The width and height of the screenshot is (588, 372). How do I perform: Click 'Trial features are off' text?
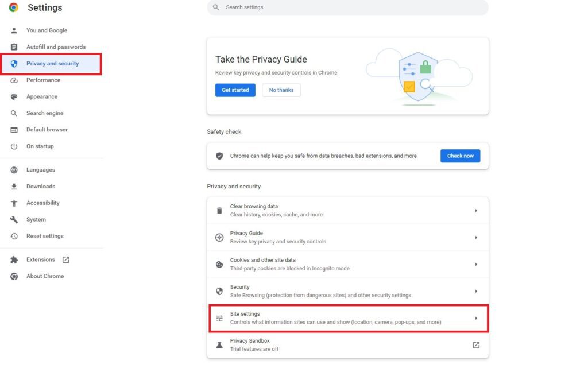[254, 349]
